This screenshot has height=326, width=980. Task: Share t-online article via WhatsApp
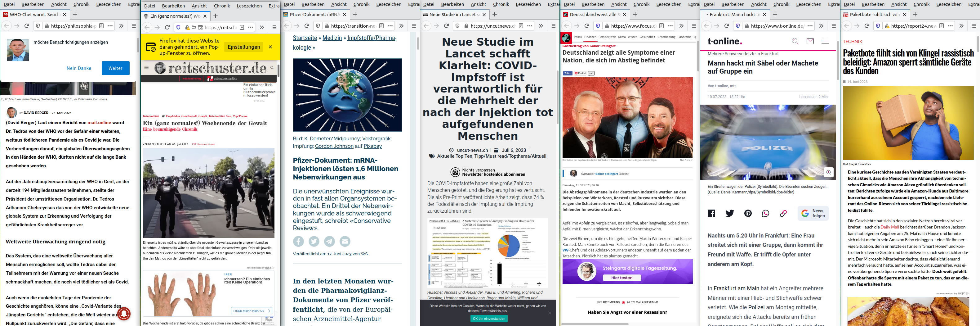765,213
